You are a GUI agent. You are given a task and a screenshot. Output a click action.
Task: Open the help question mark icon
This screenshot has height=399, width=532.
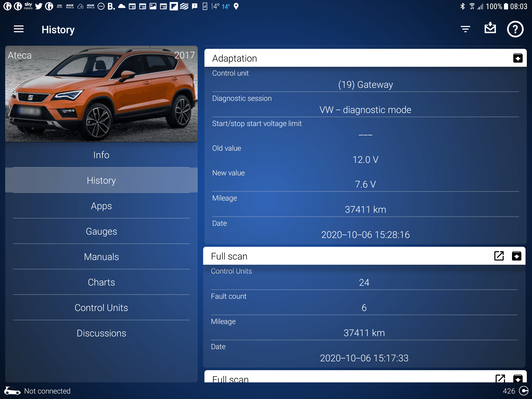[515, 29]
